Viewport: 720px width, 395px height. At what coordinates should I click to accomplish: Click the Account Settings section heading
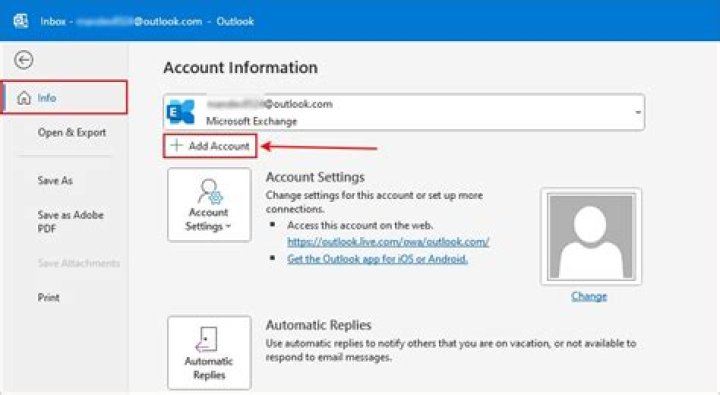[315, 177]
